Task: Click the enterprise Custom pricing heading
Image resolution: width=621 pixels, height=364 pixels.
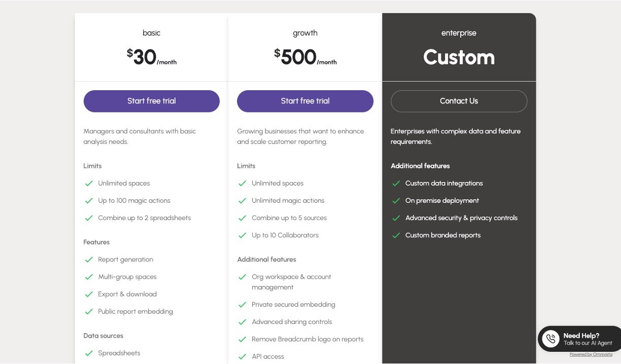Action: [x=459, y=57]
